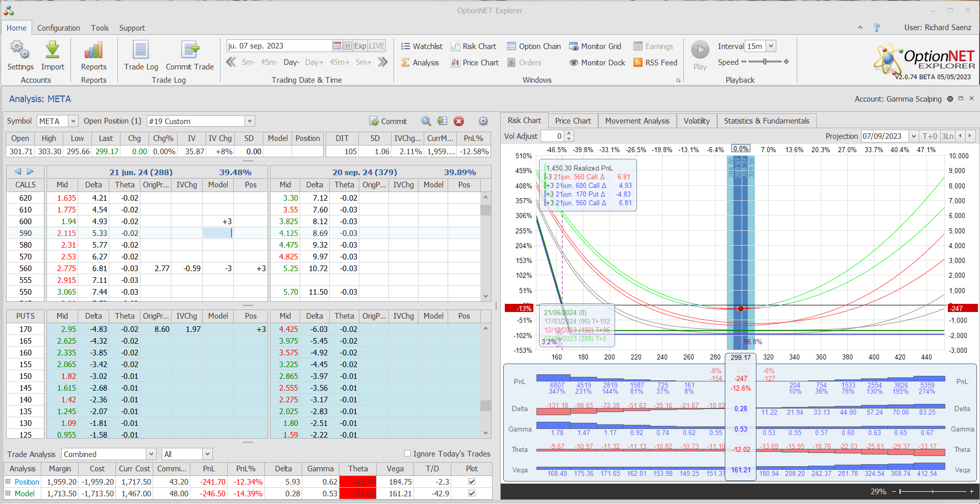
Task: Collapse the ribbon with the up chevron
Action: click(860, 28)
